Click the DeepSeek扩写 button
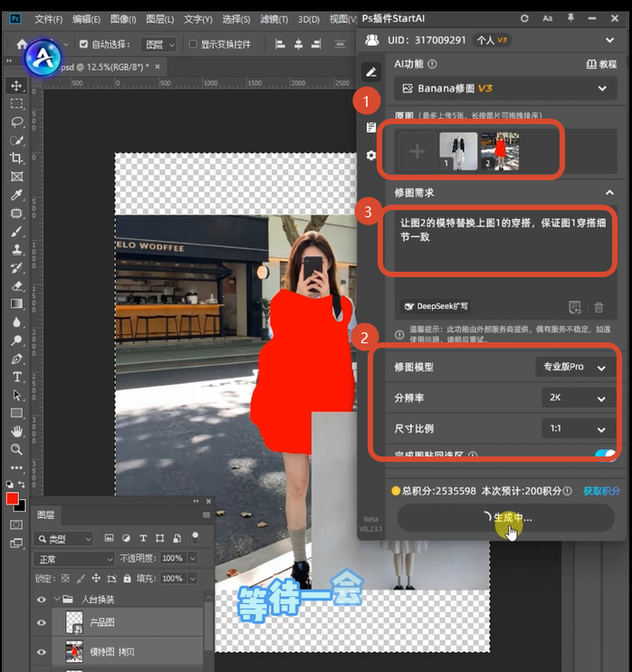This screenshot has height=672, width=632. pos(436,307)
